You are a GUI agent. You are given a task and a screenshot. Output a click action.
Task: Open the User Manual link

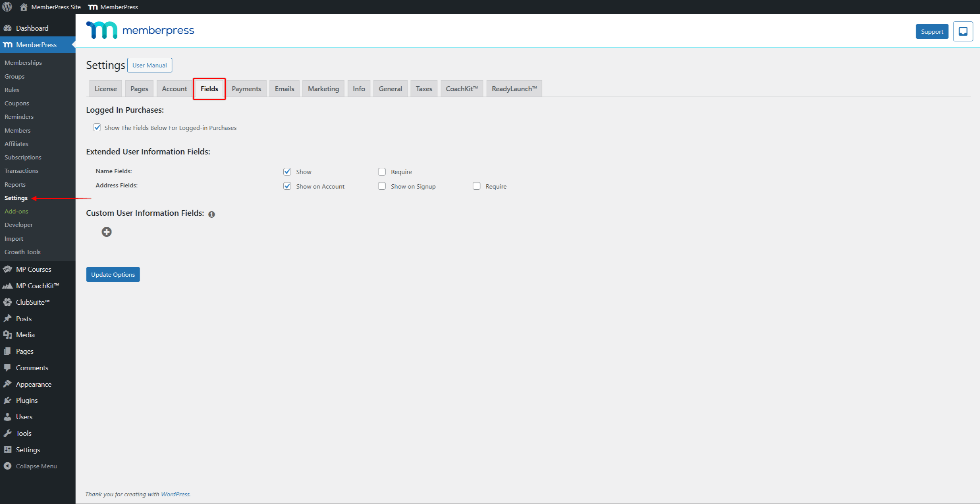[x=150, y=65]
